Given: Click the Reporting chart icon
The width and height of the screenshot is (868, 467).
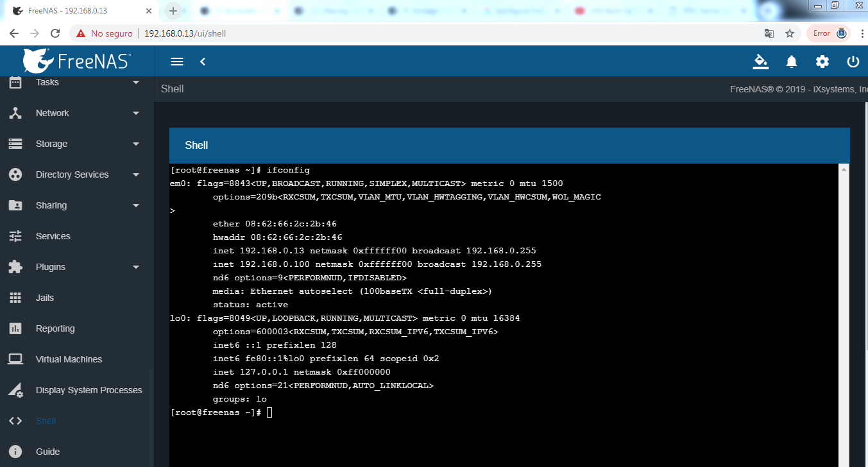Looking at the screenshot, I should pyautogui.click(x=15, y=328).
